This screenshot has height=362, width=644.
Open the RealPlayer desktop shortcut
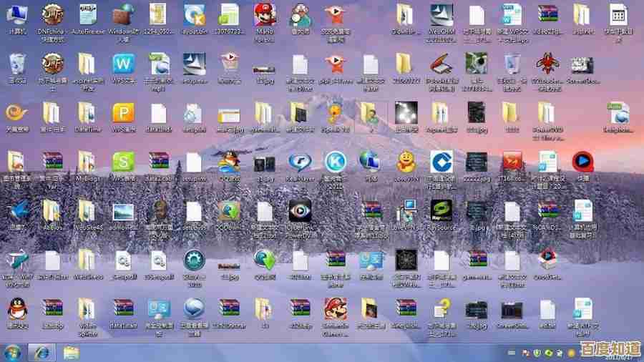pyautogui.click(x=300, y=162)
